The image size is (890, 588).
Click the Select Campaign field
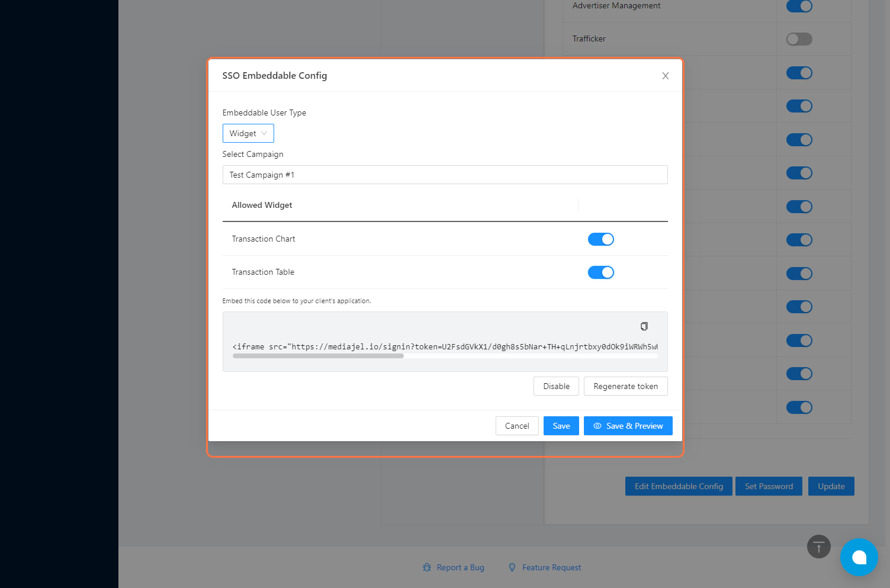coord(445,175)
